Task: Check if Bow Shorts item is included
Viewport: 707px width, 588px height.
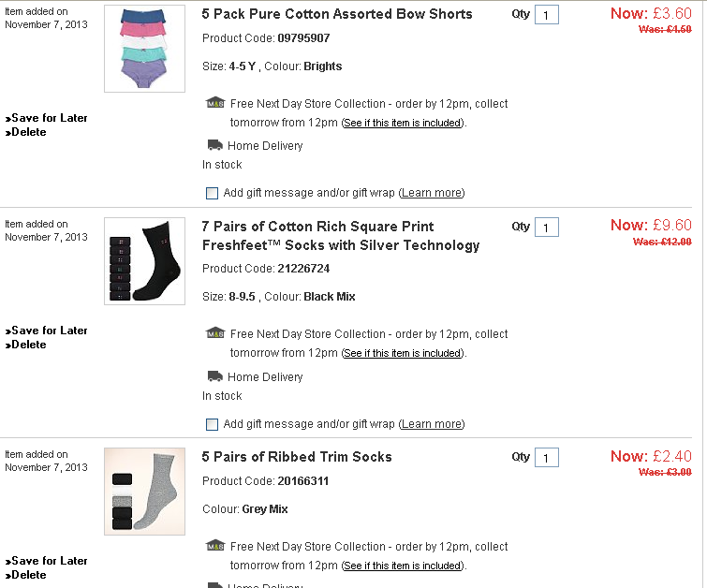Action: (402, 123)
